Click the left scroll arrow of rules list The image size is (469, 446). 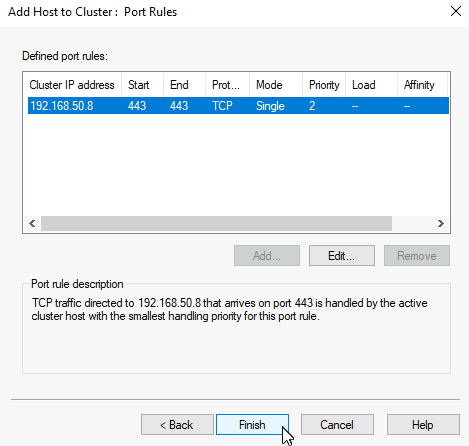[32, 223]
